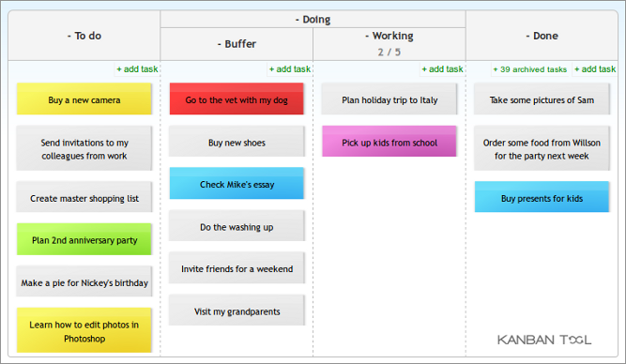
Task: Add task to Done column
Action: click(595, 69)
